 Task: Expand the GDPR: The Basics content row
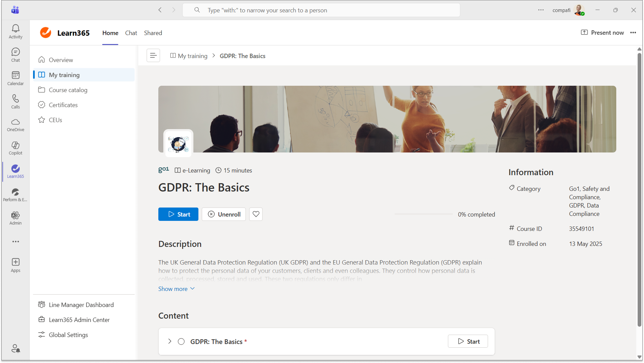click(170, 341)
